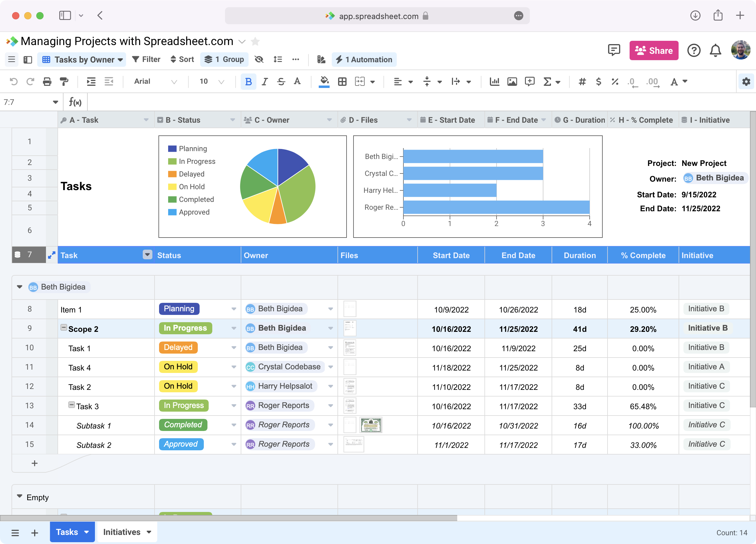
Task: Collapse the Beth Bigidea group
Action: click(20, 287)
